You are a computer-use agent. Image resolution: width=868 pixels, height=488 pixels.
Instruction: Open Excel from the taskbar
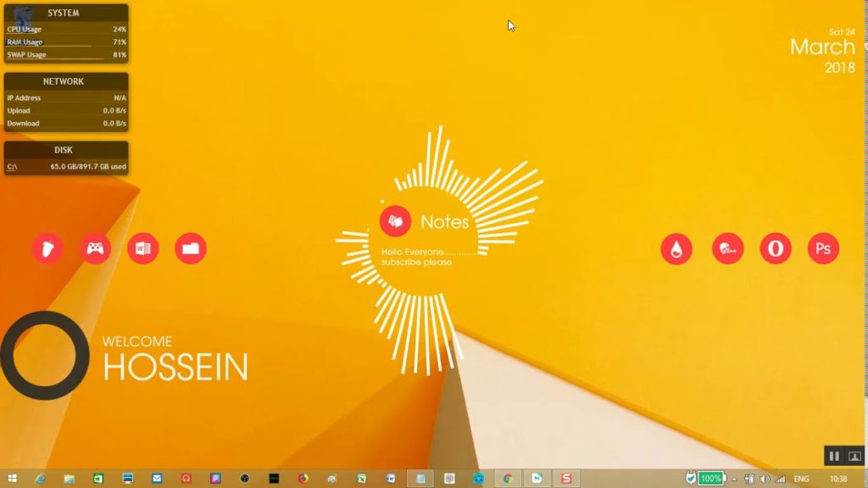coord(361,479)
